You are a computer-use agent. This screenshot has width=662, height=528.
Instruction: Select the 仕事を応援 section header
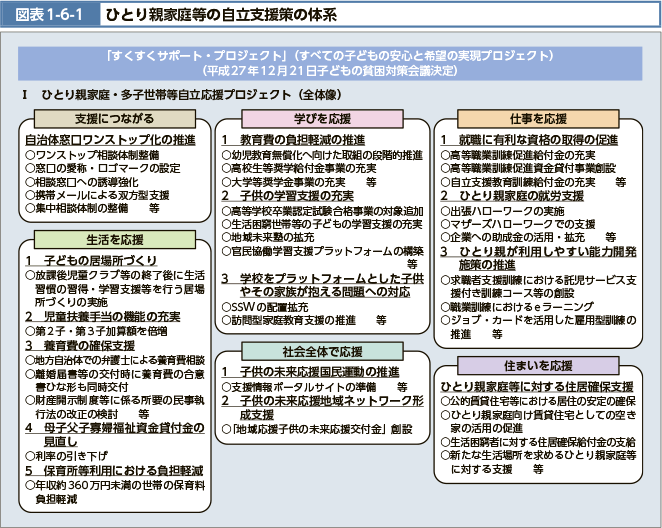(x=544, y=118)
